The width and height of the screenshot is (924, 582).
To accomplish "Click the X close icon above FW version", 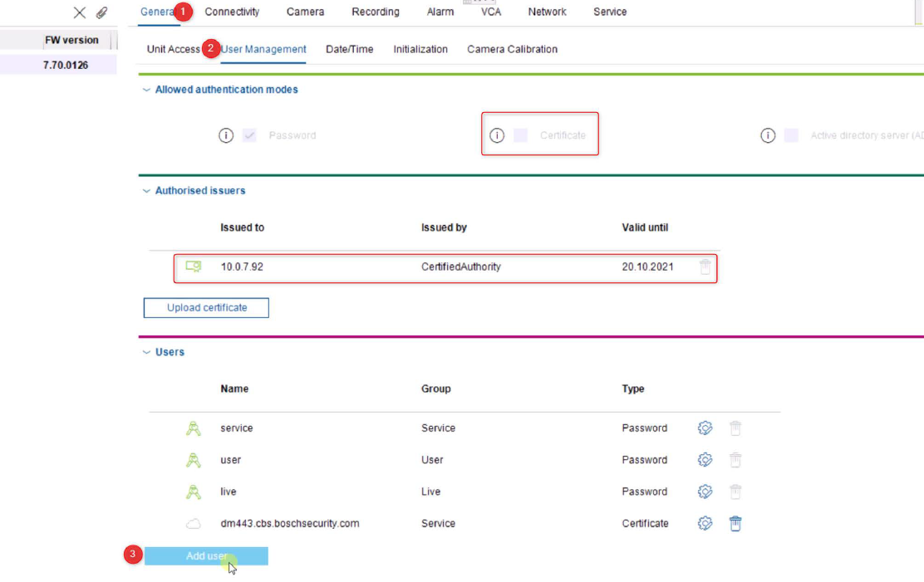I will [x=80, y=12].
